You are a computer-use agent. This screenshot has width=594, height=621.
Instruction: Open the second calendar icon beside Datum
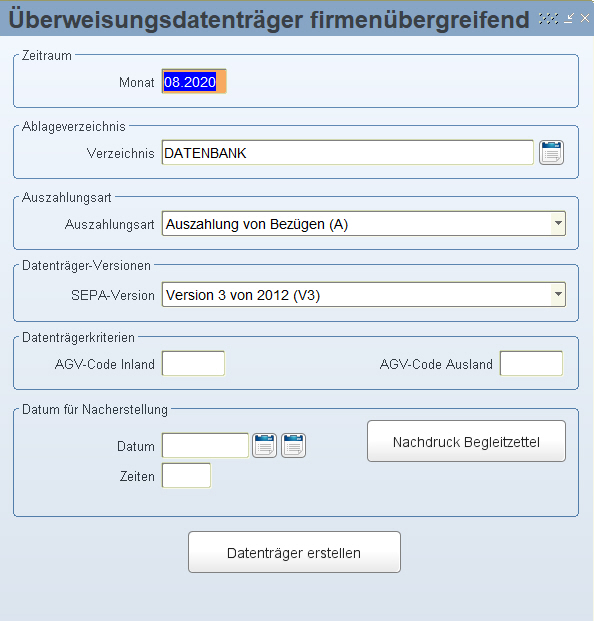293,446
